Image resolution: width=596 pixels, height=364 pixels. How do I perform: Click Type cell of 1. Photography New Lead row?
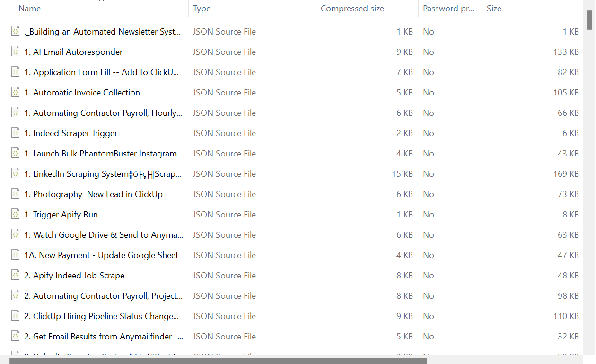pyautogui.click(x=224, y=194)
